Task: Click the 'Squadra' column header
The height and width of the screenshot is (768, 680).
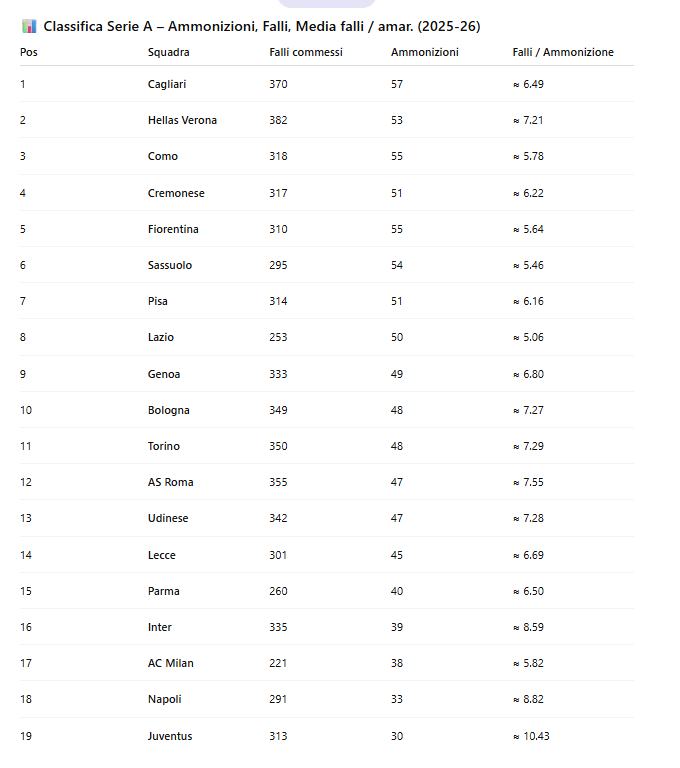Action: [168, 52]
